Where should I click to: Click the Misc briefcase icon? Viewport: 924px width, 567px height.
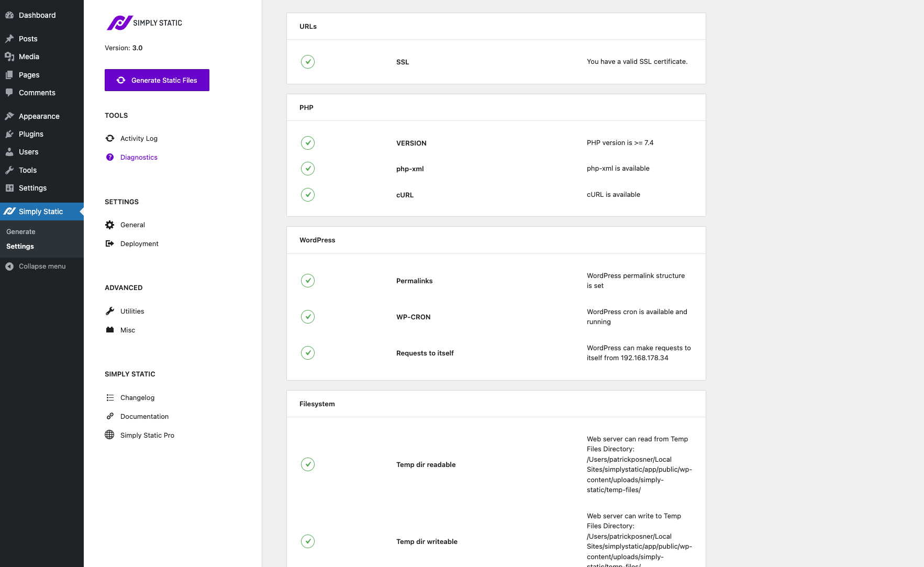pyautogui.click(x=110, y=330)
